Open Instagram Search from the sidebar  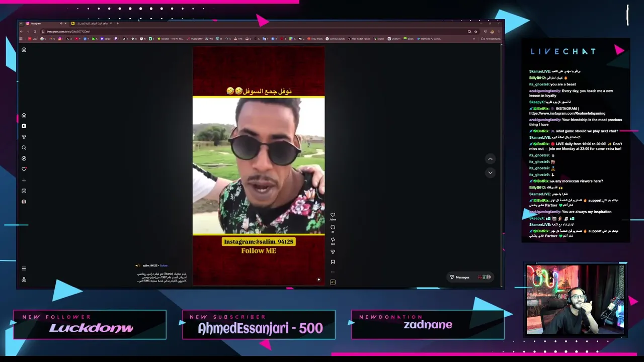[x=24, y=148]
